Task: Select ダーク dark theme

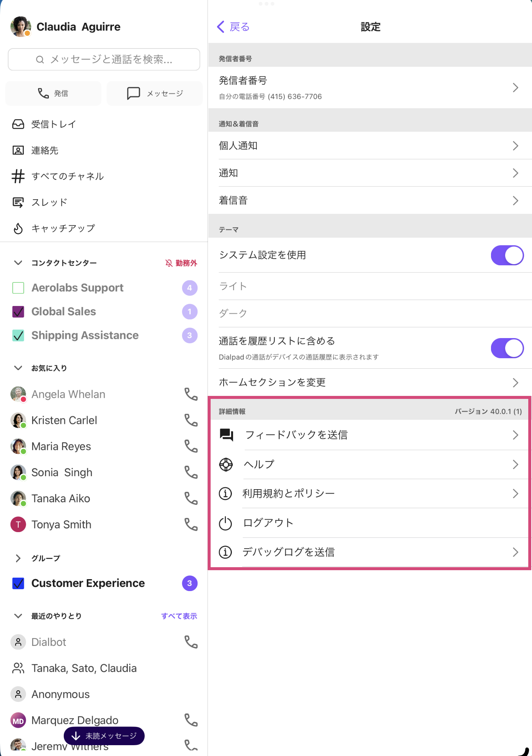Action: pyautogui.click(x=370, y=313)
